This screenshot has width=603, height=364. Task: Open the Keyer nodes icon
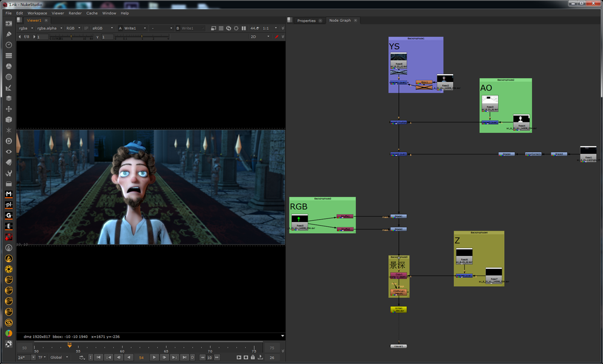point(8,88)
